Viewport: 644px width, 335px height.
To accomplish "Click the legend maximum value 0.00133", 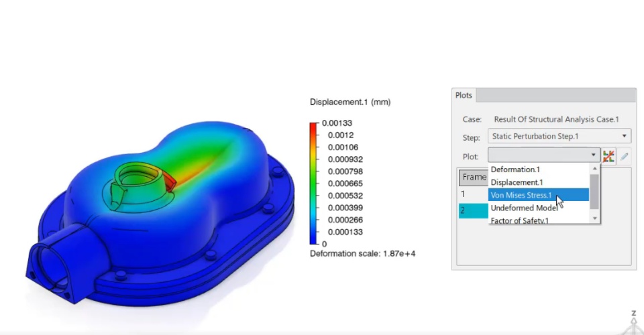I will [337, 123].
